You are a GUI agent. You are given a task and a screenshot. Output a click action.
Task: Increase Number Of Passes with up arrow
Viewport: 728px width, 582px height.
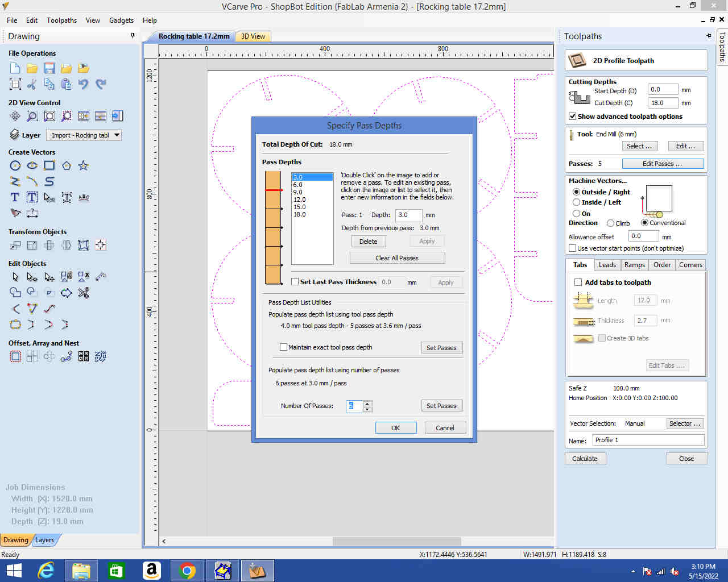[367, 404]
